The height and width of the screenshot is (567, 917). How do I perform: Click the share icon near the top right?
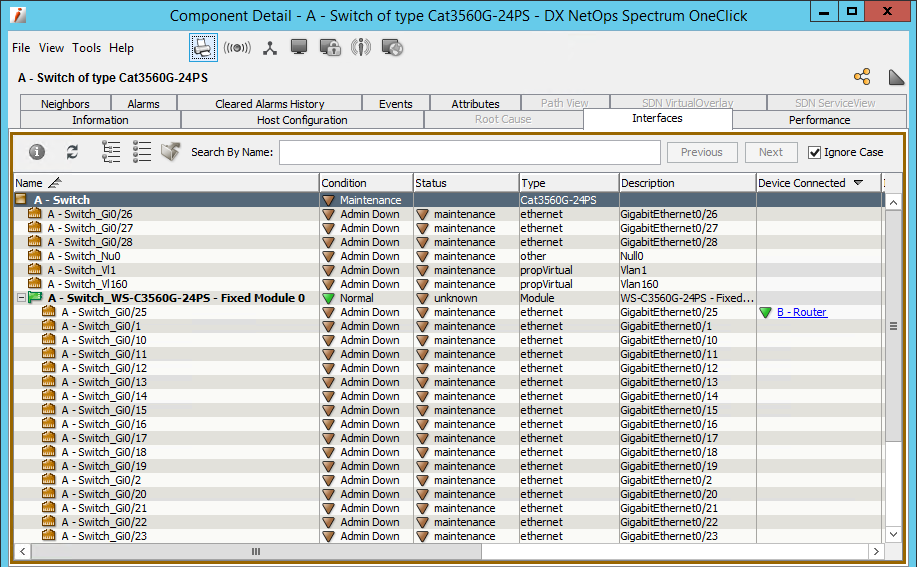pos(862,77)
